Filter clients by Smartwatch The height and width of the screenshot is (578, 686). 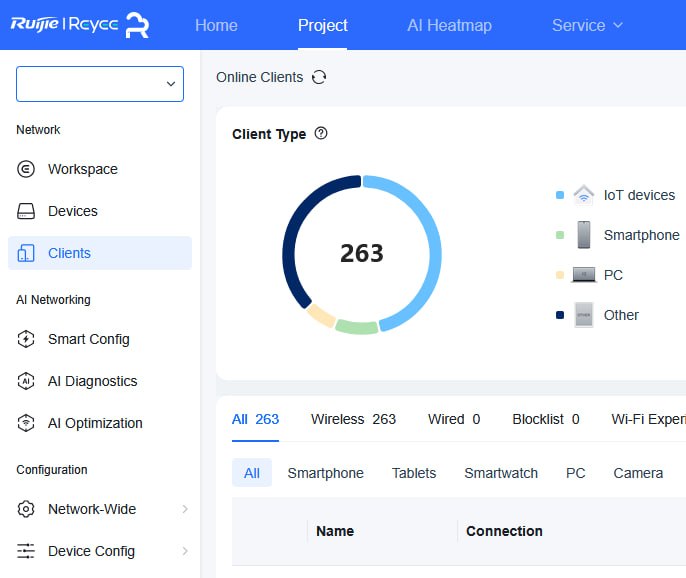point(501,473)
